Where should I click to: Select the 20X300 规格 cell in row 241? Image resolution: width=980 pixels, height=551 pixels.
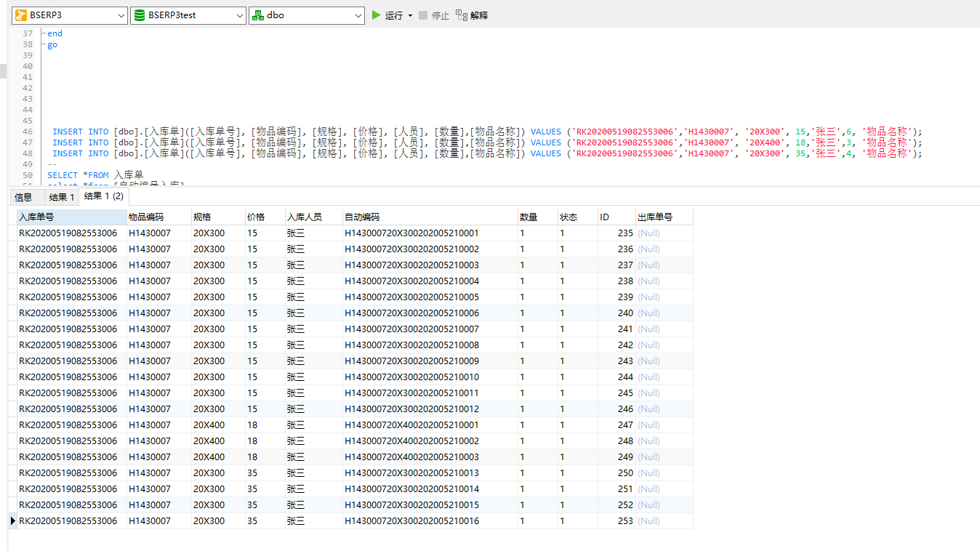pos(218,329)
